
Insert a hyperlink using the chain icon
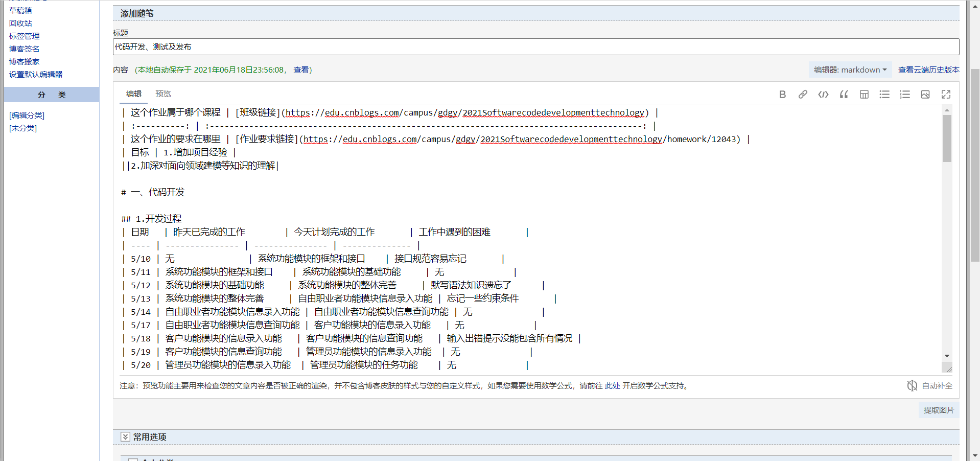point(803,95)
